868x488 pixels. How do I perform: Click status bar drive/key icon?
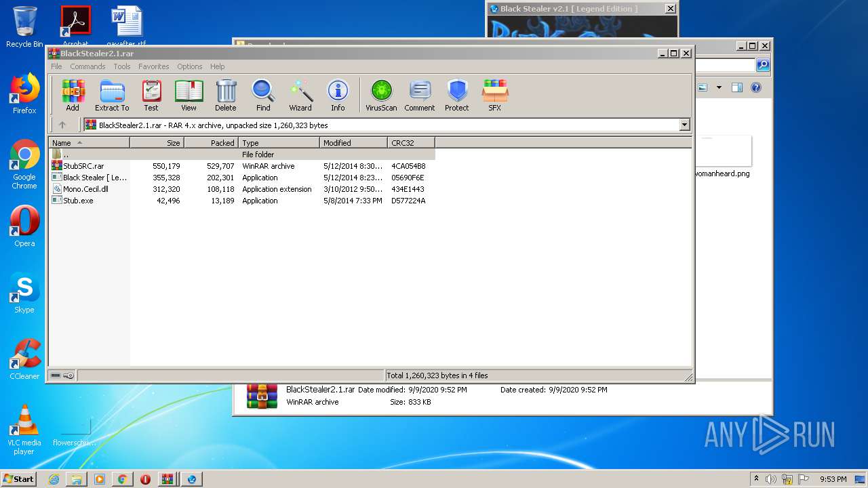click(62, 375)
